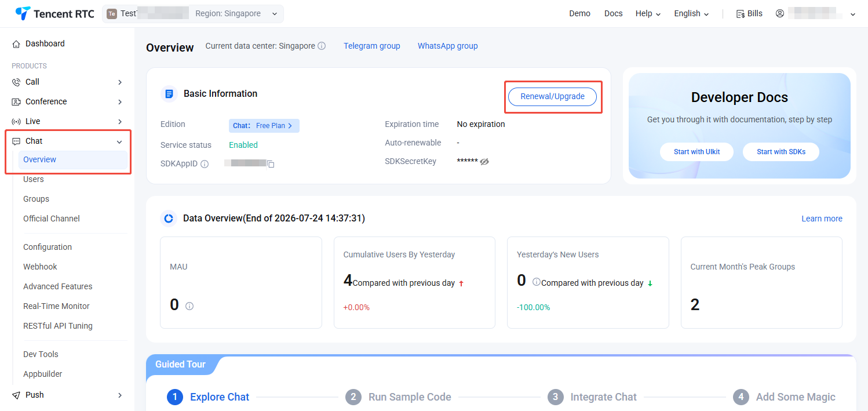Select Users in Chat submenu

(x=34, y=180)
